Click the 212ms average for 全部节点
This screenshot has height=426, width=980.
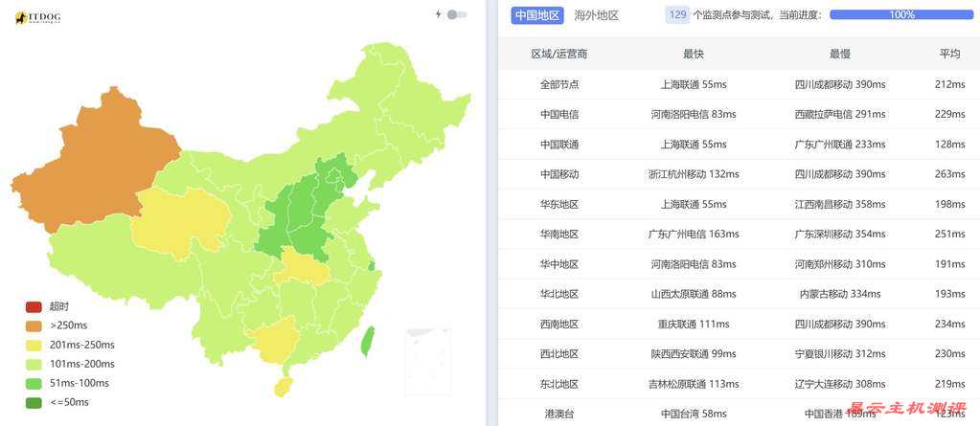pyautogui.click(x=950, y=84)
